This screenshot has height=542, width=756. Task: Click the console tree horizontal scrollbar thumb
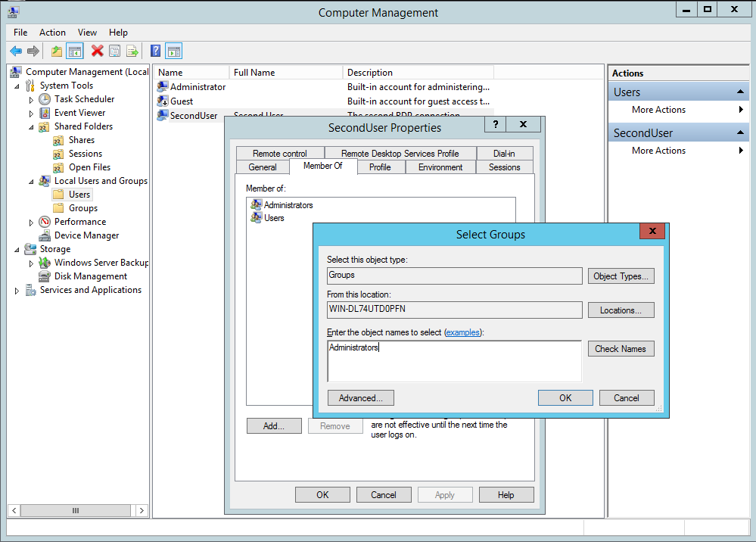click(75, 510)
